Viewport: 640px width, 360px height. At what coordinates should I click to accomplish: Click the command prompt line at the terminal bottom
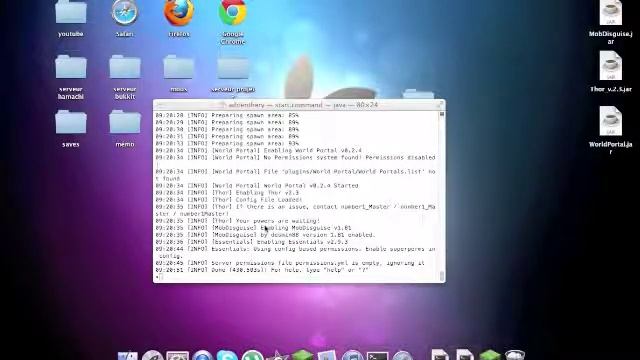coord(296,277)
